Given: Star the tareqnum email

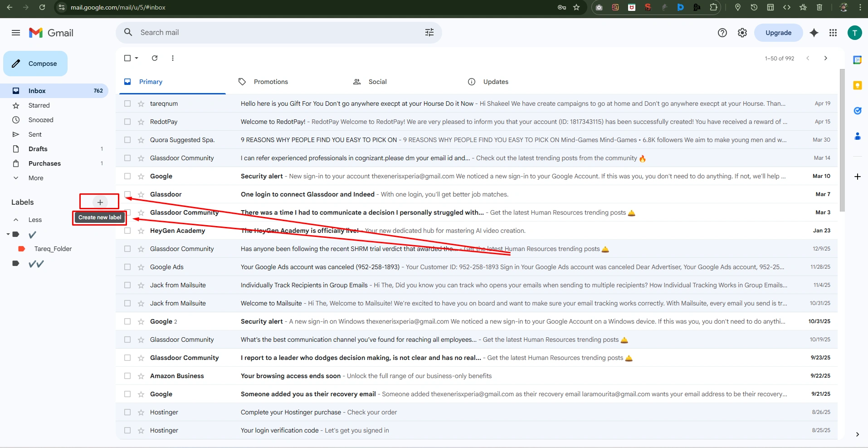Looking at the screenshot, I should (x=141, y=104).
